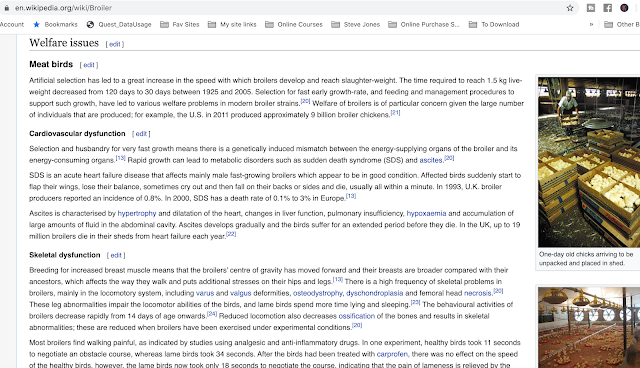Open the Fav Sites bookmark folder
Screen dimensions: 640x368
pos(180,24)
